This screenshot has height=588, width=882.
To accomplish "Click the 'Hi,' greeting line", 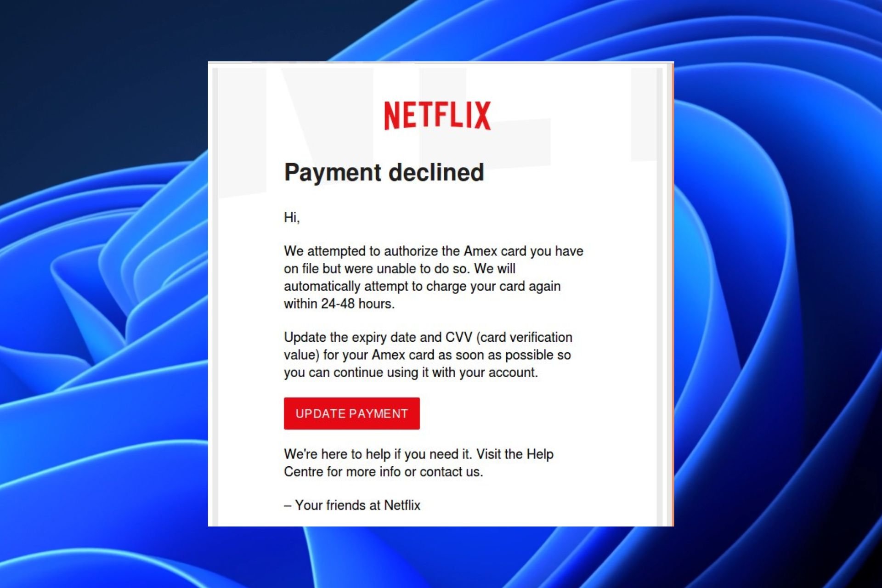I will pyautogui.click(x=292, y=217).
